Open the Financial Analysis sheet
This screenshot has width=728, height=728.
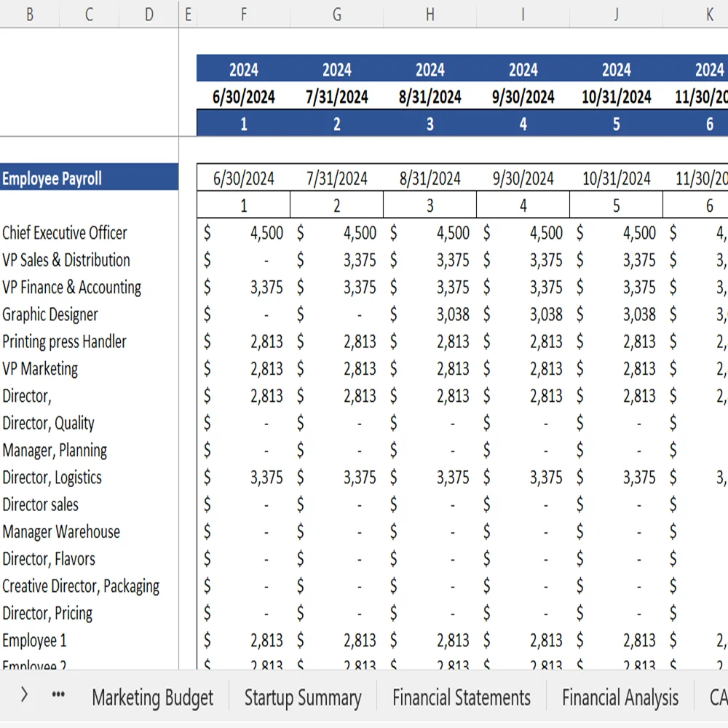tap(620, 697)
